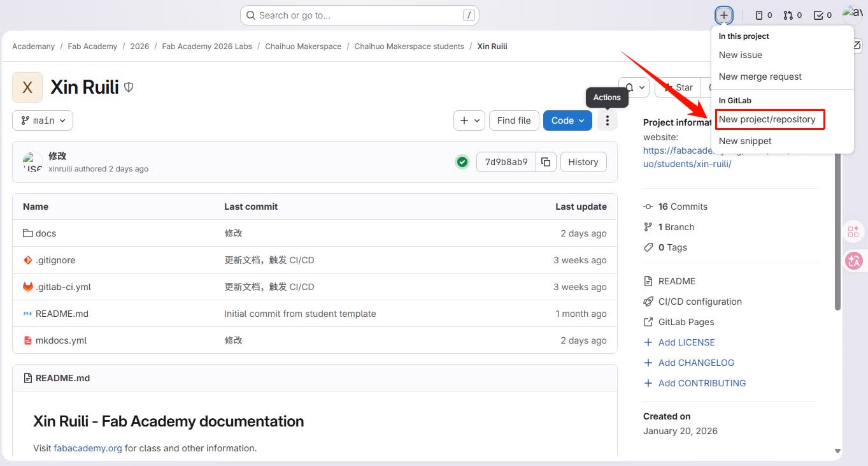
Task: Click magnifier icon in search bar
Action: [251, 15]
